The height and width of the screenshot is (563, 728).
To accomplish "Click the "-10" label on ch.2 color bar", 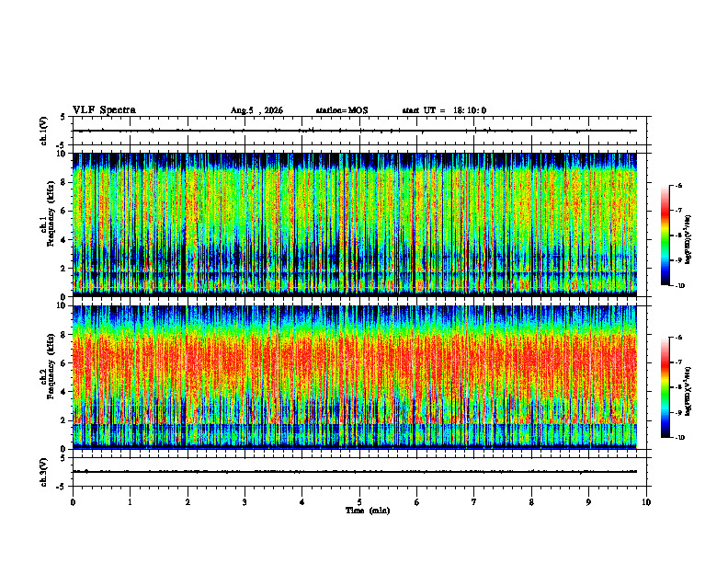I will (680, 438).
